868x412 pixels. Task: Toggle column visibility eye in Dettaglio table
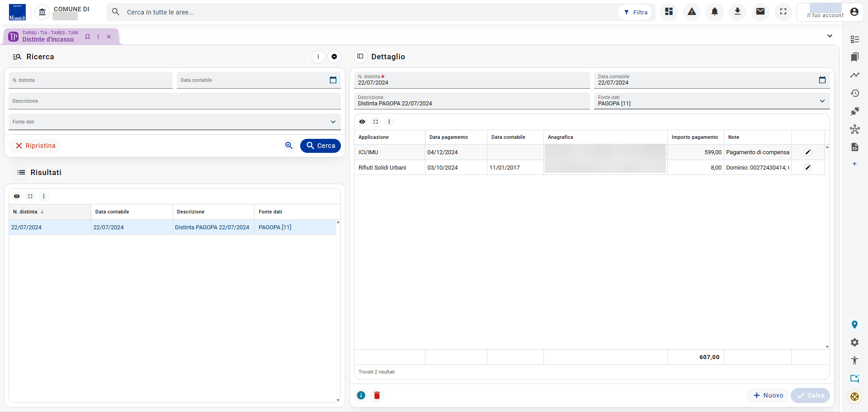pyautogui.click(x=362, y=122)
